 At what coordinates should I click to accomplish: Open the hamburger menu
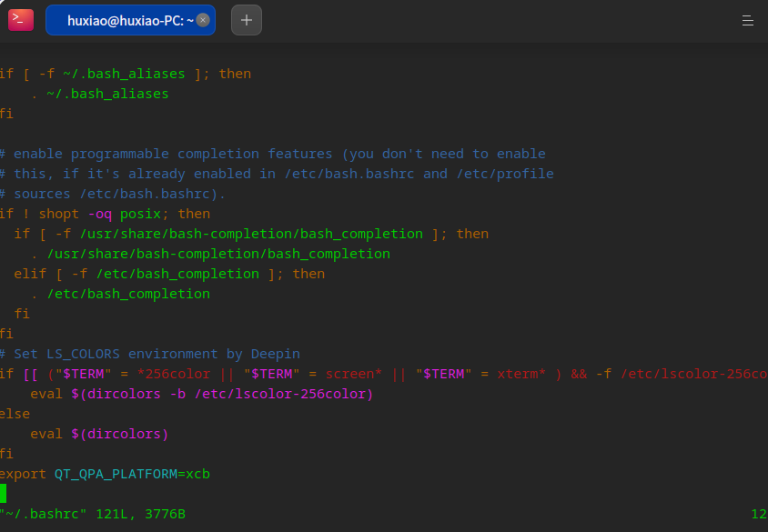tap(747, 20)
